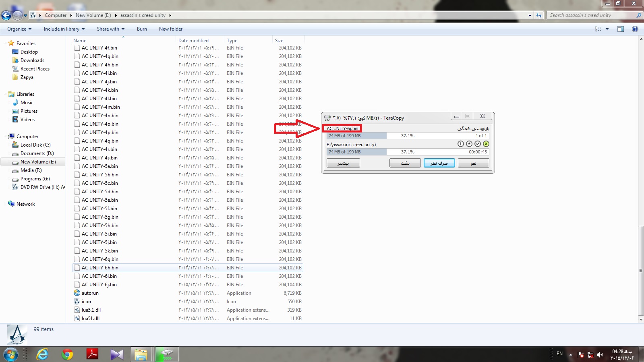The height and width of the screenshot is (362, 644).
Task: Open the Explorer help icon
Action: coord(635,29)
